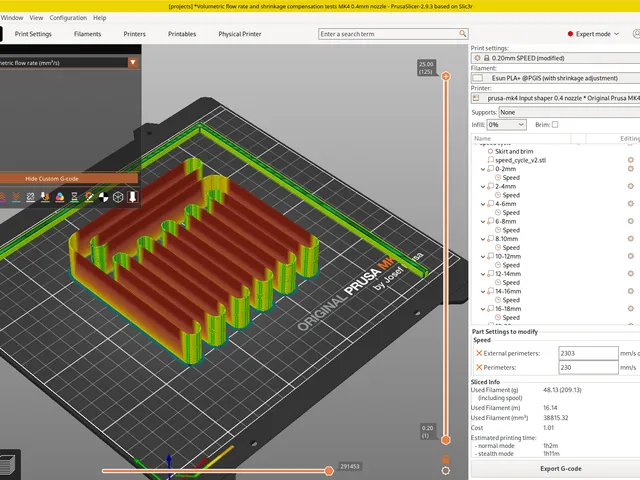
Task: Open the Expert mode dropdown
Action: [593, 34]
